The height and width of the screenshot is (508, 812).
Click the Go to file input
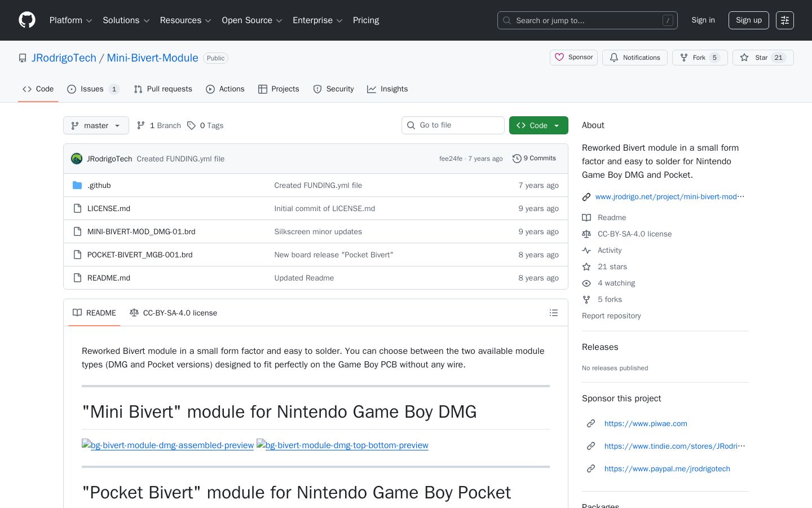pos(453,125)
